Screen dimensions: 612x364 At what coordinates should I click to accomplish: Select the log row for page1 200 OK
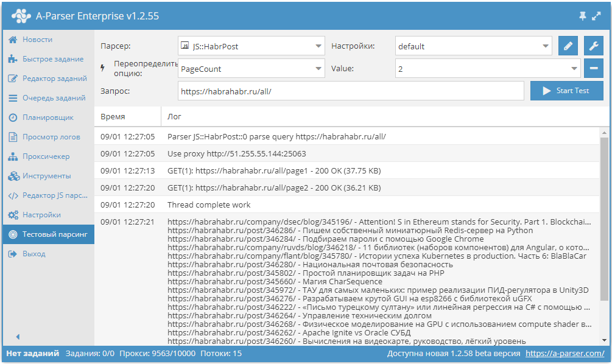[x=347, y=171]
